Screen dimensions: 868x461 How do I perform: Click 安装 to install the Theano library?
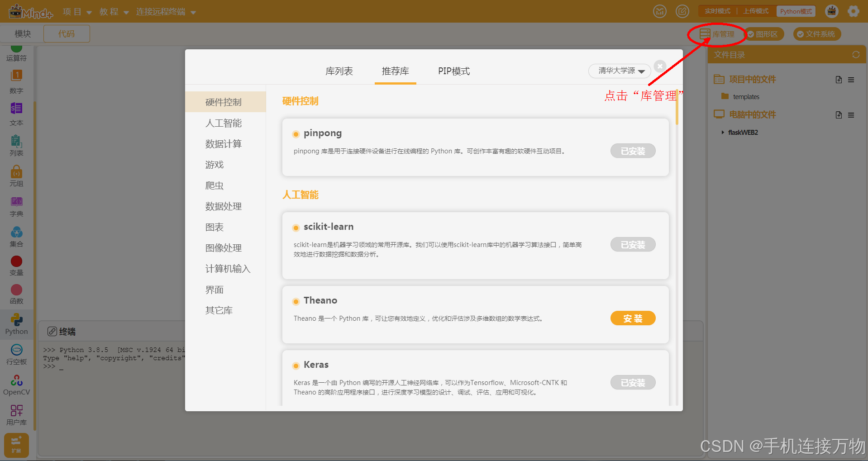tap(632, 318)
